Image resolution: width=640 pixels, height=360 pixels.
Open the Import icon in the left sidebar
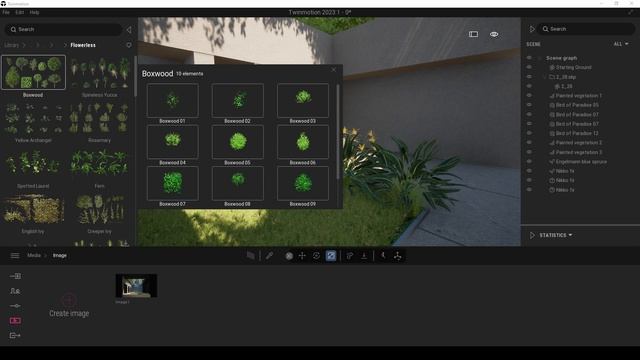pyautogui.click(x=15, y=276)
